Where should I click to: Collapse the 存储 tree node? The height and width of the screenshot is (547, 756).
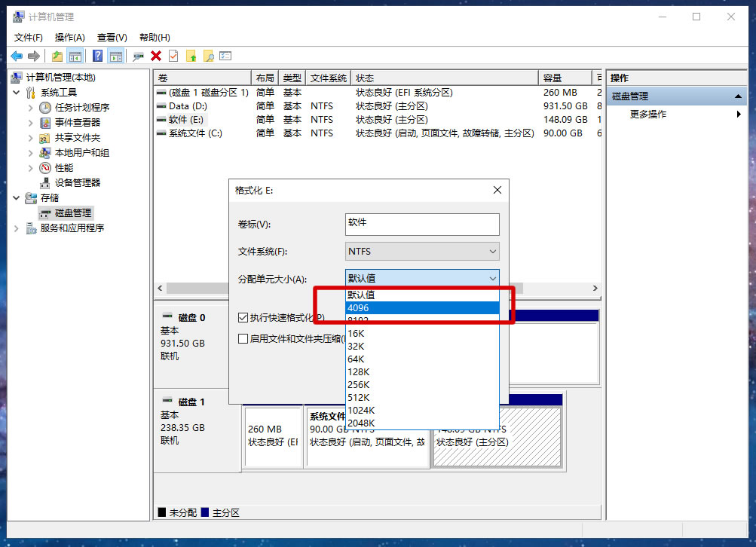coord(16,197)
